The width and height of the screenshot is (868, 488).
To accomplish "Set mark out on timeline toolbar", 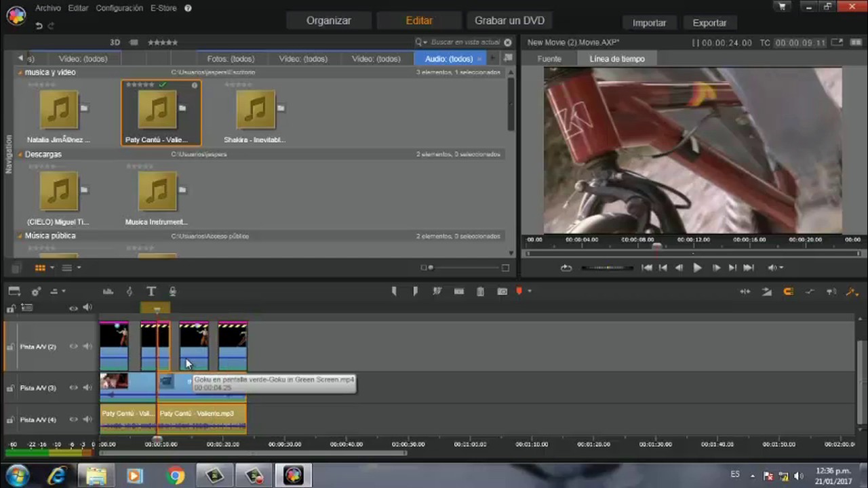I will tap(416, 291).
